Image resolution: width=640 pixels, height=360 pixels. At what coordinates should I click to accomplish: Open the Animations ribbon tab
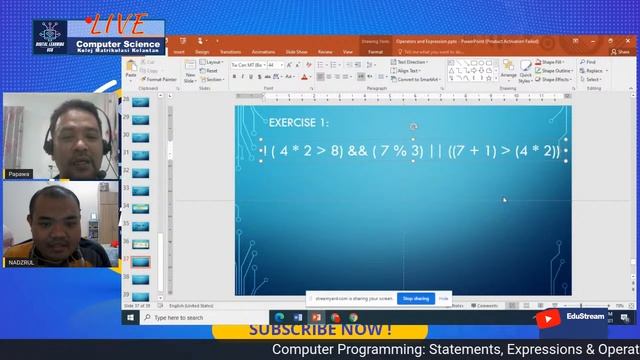(263, 52)
